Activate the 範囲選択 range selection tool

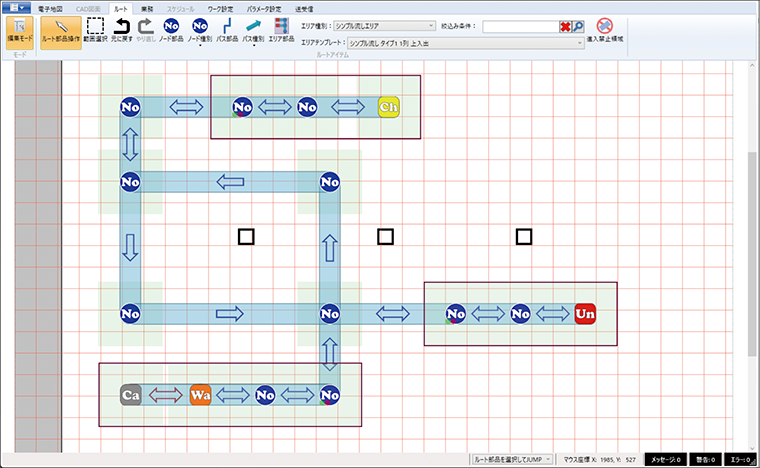click(x=95, y=30)
